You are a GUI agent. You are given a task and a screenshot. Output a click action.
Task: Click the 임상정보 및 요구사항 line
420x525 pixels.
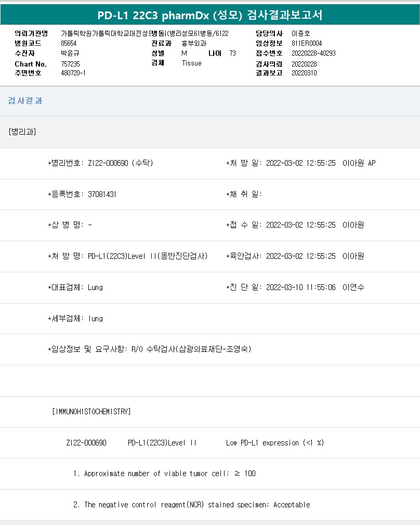[150, 349]
